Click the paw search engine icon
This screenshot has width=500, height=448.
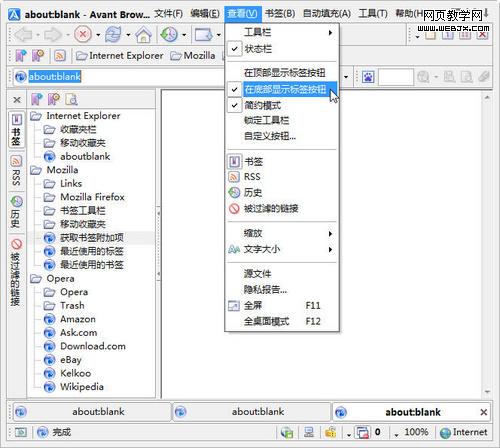point(368,77)
